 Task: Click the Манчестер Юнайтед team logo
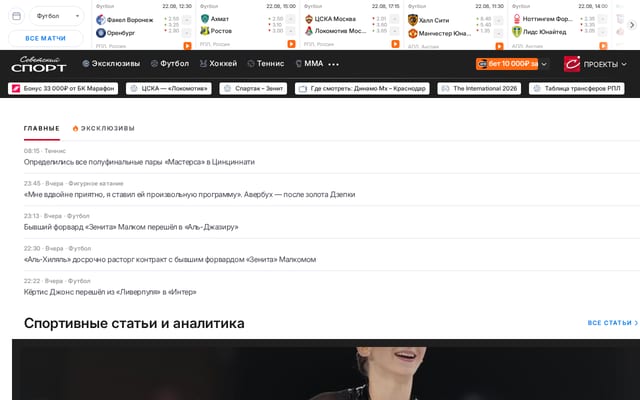click(x=413, y=33)
